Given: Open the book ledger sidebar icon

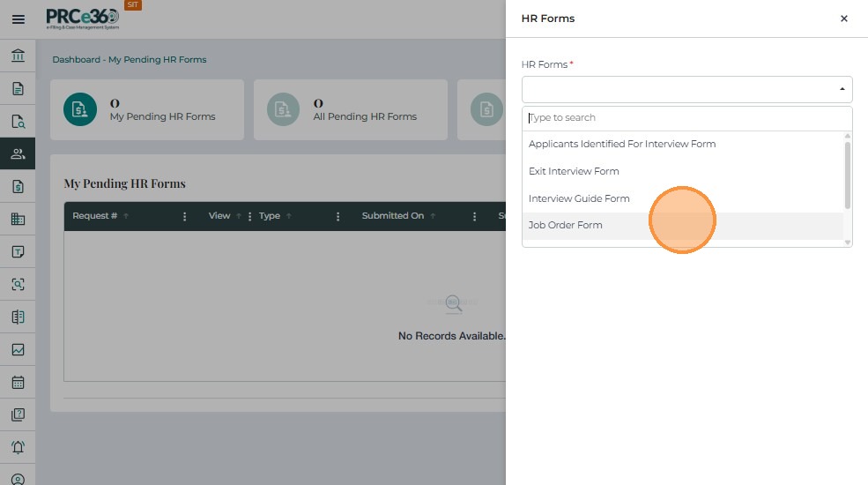Looking at the screenshot, I should 18,317.
